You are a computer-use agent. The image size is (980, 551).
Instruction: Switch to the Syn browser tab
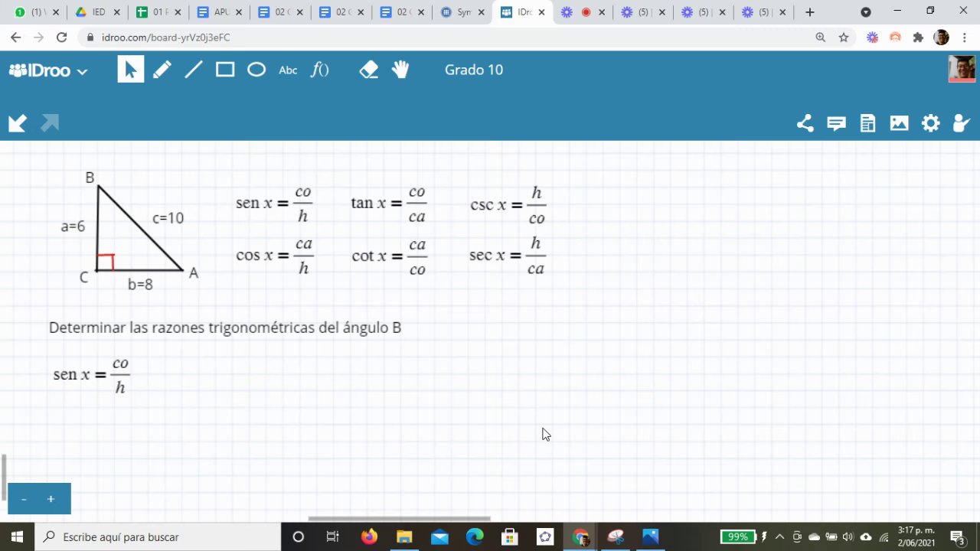coord(464,12)
